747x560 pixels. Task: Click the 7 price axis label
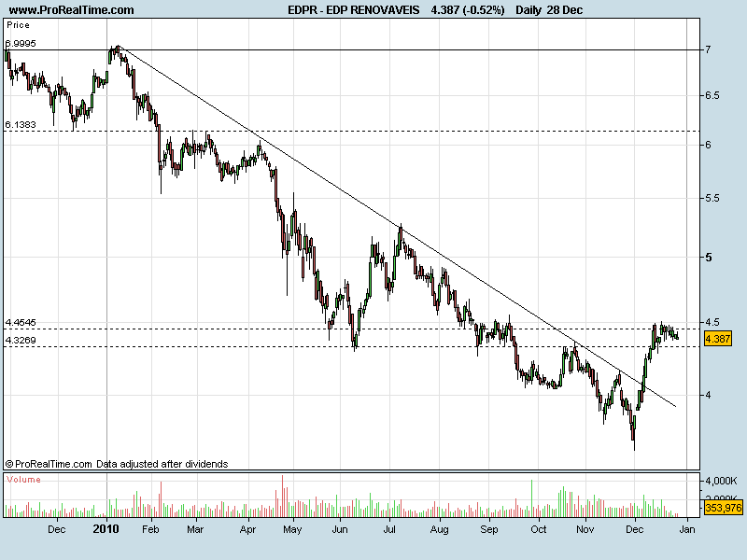point(709,49)
